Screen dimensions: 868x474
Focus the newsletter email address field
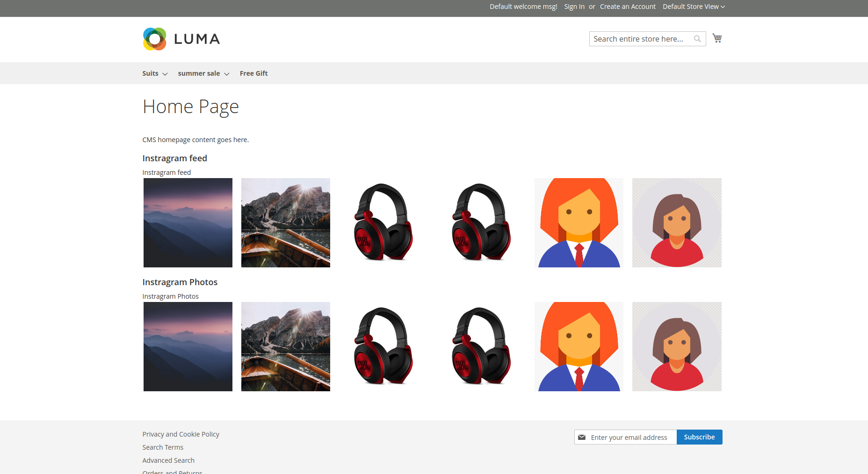[629, 437]
